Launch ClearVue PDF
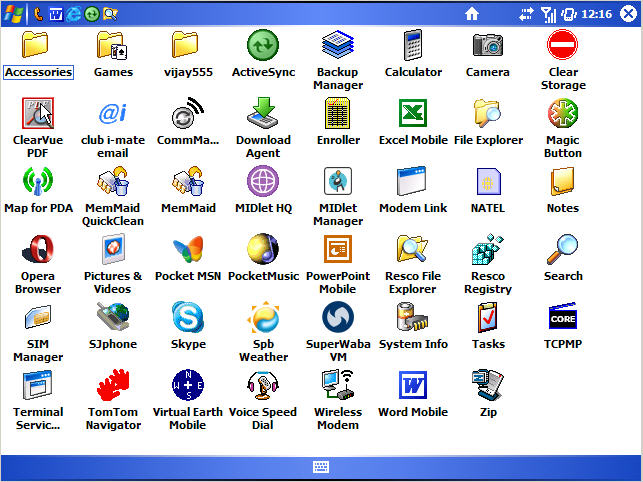 pos(38,128)
